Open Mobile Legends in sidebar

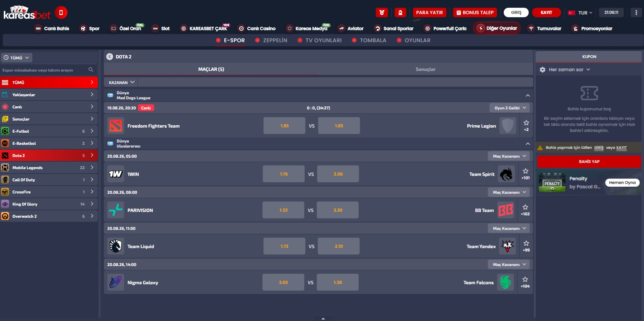[49, 167]
